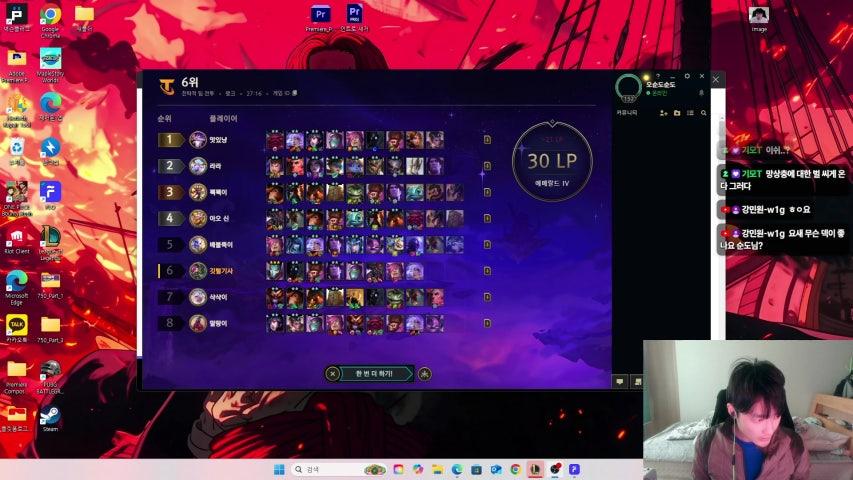This screenshot has width=853, height=480.
Task: Open match detail icon for rank 1 row
Action: pos(487,140)
